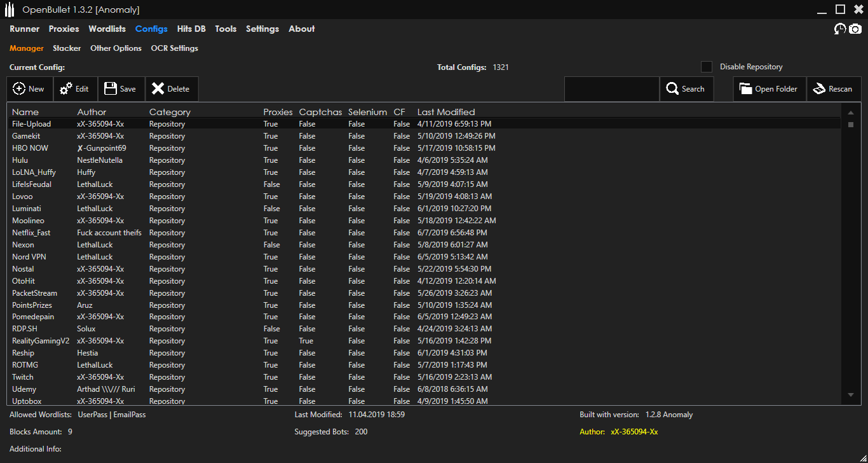Viewport: 868px width, 463px height.
Task: Select the Netflix_Fast config
Action: point(425,233)
